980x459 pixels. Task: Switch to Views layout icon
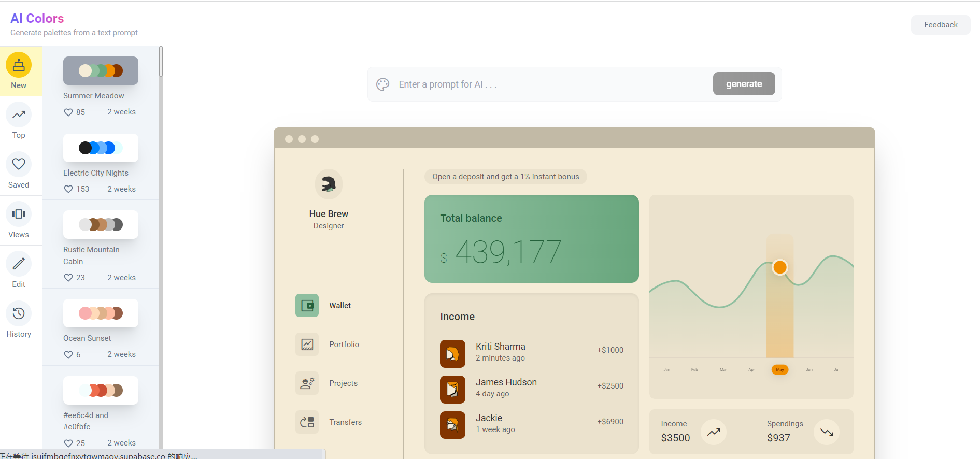click(x=19, y=214)
